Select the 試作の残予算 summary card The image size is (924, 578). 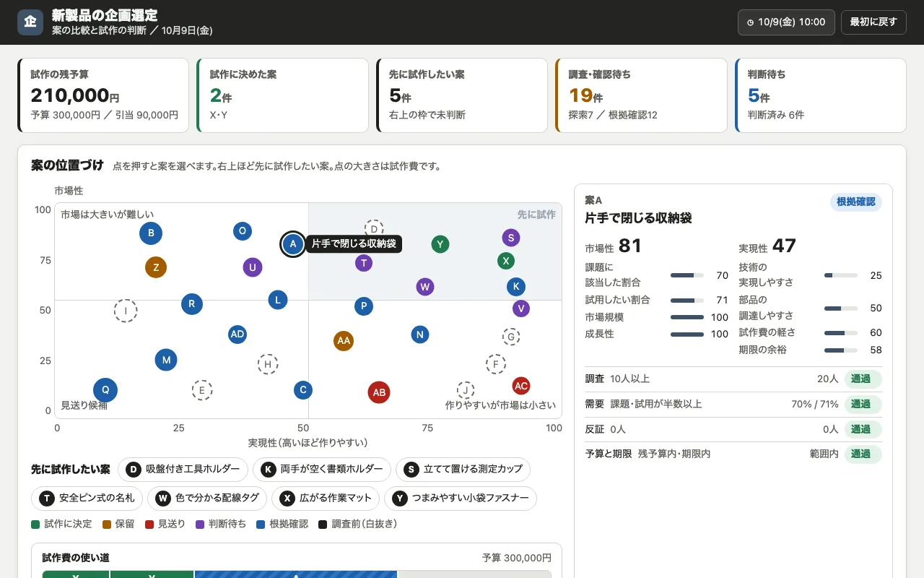click(x=103, y=95)
